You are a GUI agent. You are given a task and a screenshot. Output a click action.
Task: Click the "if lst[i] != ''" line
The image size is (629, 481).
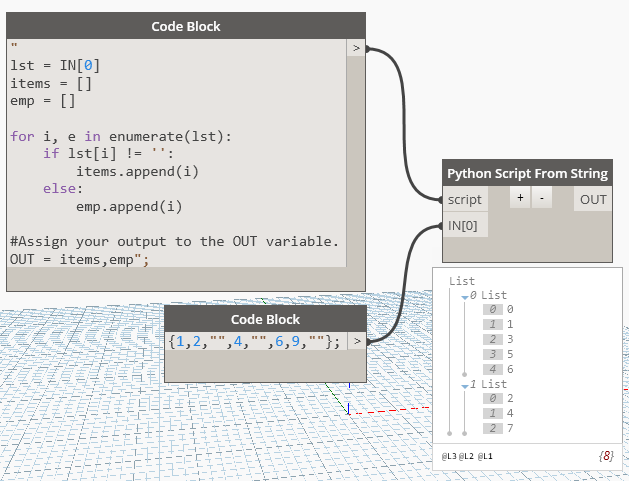point(109,154)
